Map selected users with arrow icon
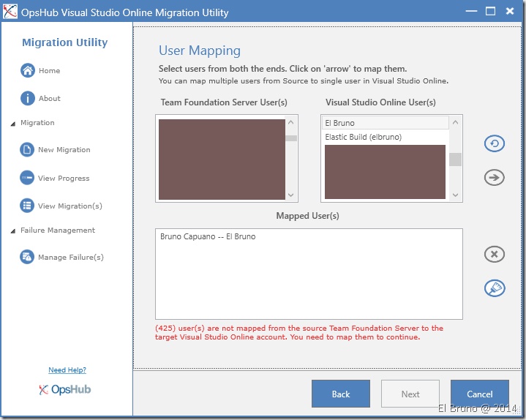The image size is (526, 420). coord(495,177)
